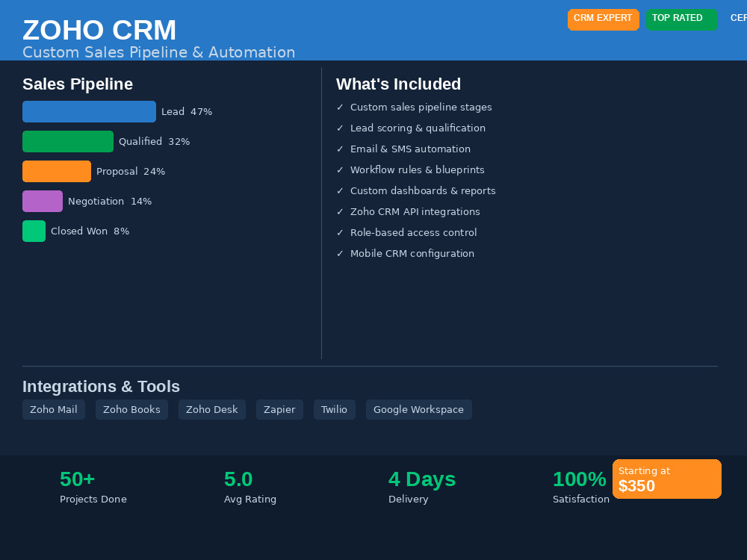Viewport: 747px width, 560px height.
Task: Click the checkmark beside Lead scoring & qualification
Action: point(340,128)
